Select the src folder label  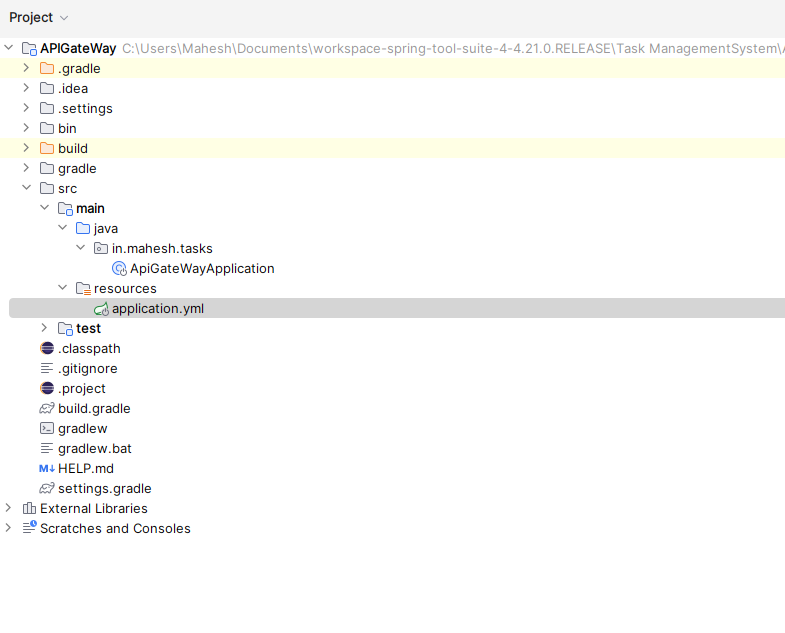tap(67, 188)
